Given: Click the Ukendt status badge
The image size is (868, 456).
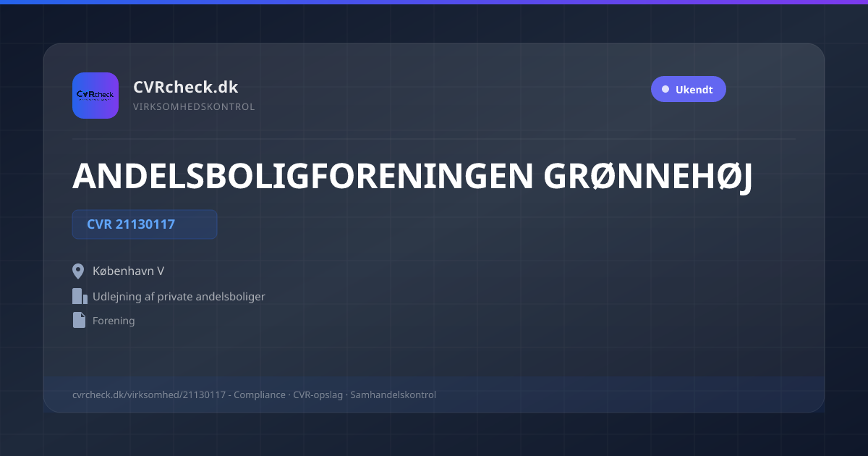Looking at the screenshot, I should [x=688, y=90].
